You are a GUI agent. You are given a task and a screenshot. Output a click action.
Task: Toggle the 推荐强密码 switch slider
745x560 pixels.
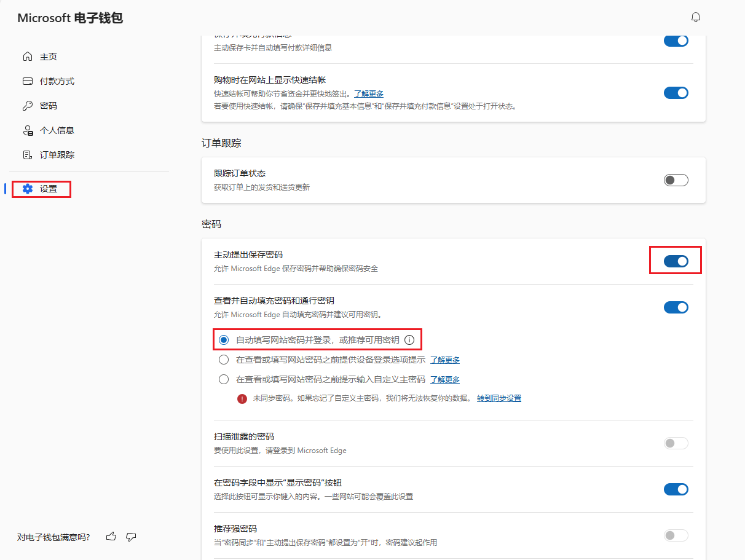pos(676,535)
